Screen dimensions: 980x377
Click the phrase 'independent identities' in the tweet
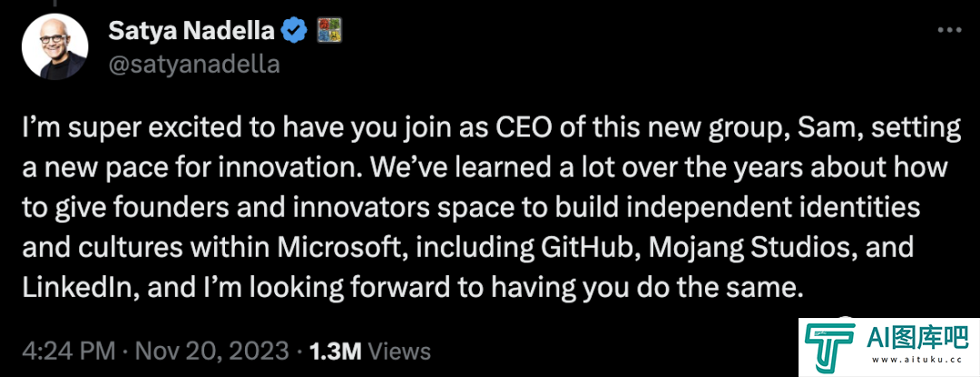click(x=775, y=210)
